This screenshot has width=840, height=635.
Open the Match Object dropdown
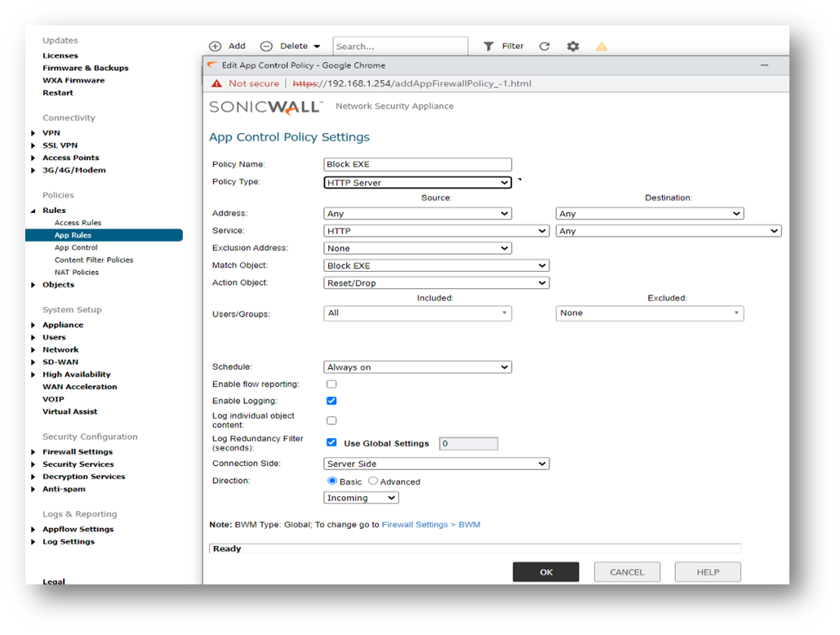[436, 265]
